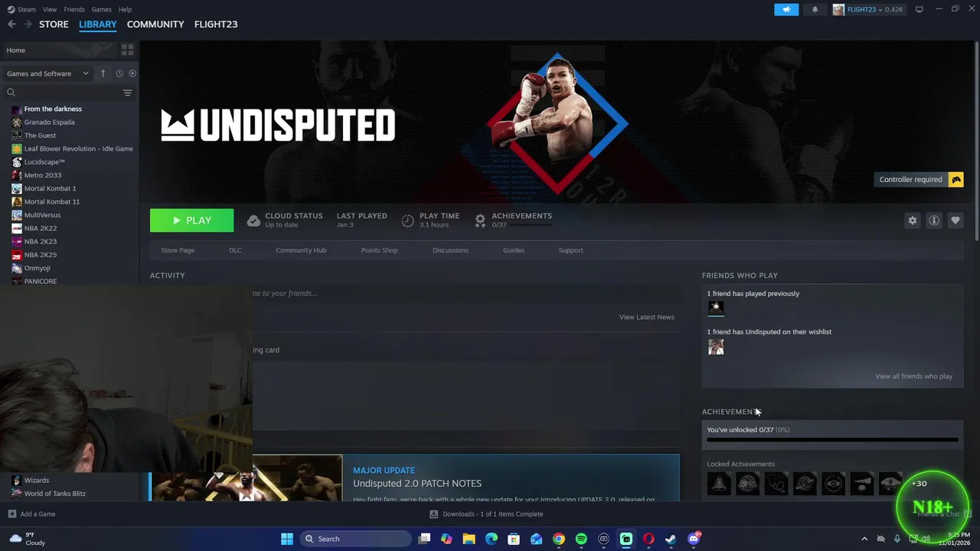
Task: Open the Points Shop link
Action: pos(379,250)
